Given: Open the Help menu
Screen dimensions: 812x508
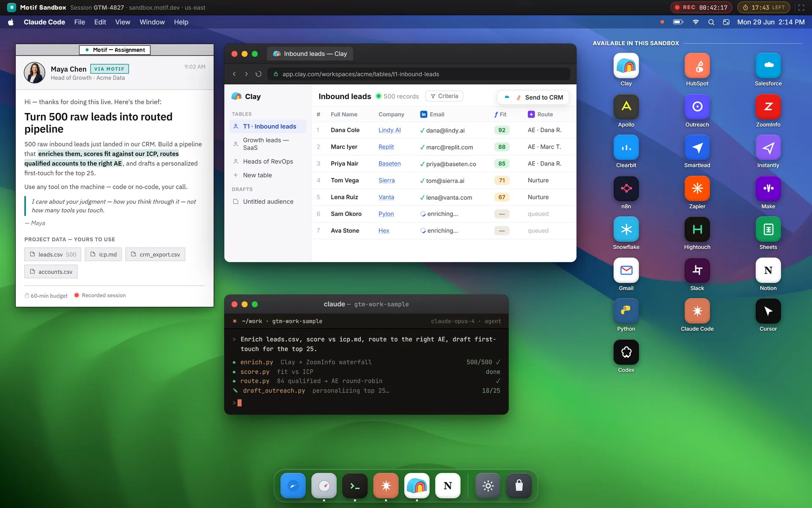Looking at the screenshot, I should [x=181, y=22].
